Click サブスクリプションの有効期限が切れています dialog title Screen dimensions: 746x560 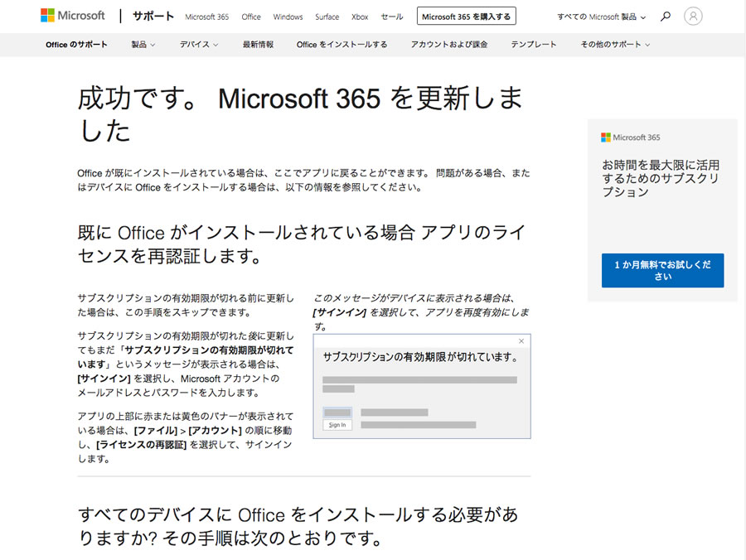point(422,357)
